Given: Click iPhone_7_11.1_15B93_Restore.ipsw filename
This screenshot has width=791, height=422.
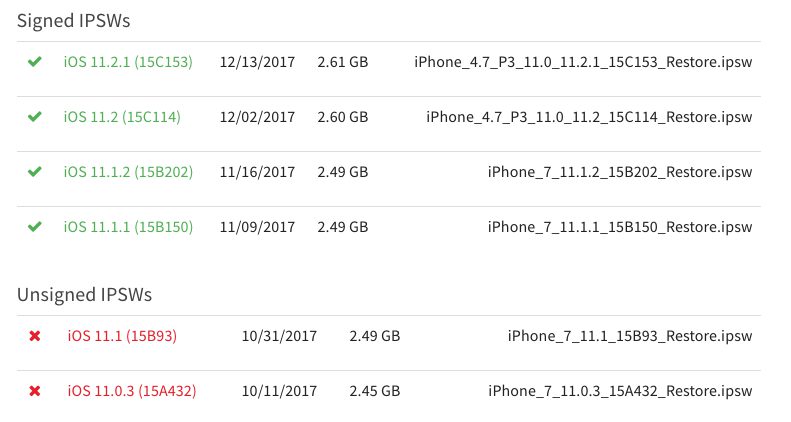Looking at the screenshot, I should click(x=631, y=336).
